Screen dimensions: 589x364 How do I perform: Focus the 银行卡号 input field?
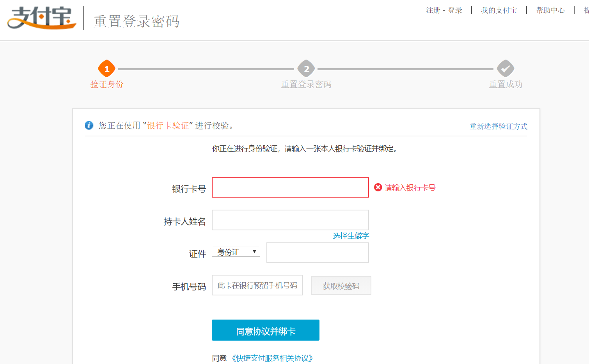click(290, 187)
